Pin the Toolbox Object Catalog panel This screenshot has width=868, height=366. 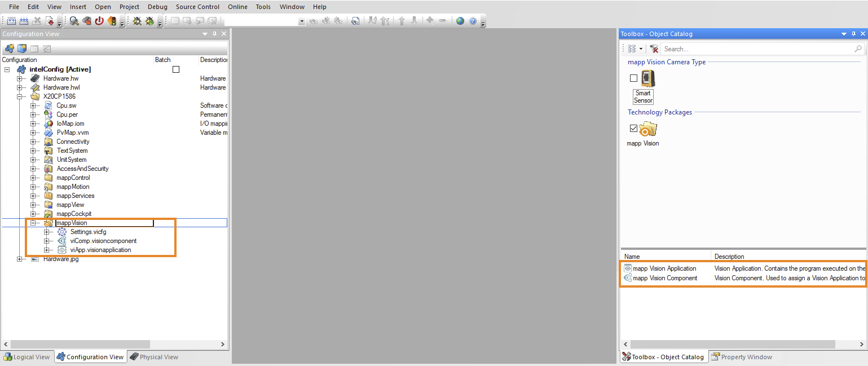853,34
